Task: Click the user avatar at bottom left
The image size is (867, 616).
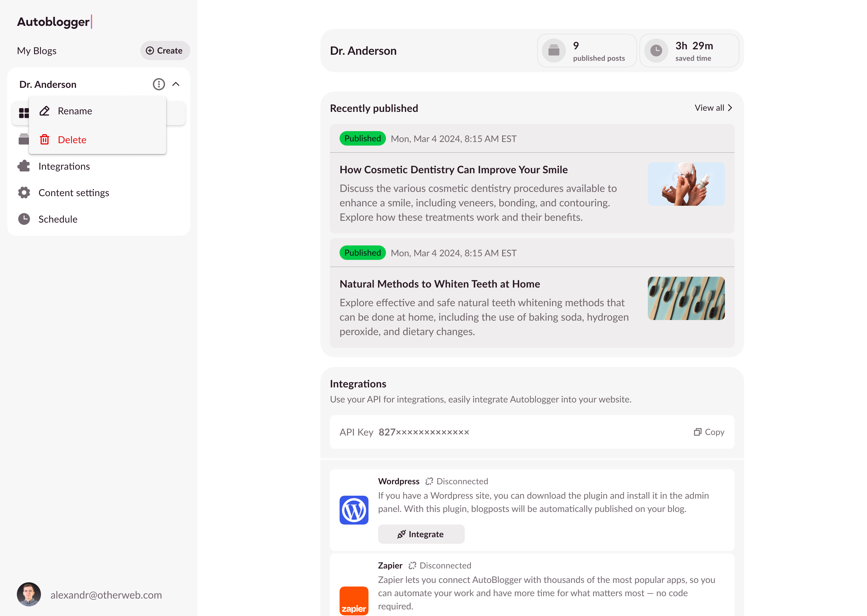Action: 29,594
